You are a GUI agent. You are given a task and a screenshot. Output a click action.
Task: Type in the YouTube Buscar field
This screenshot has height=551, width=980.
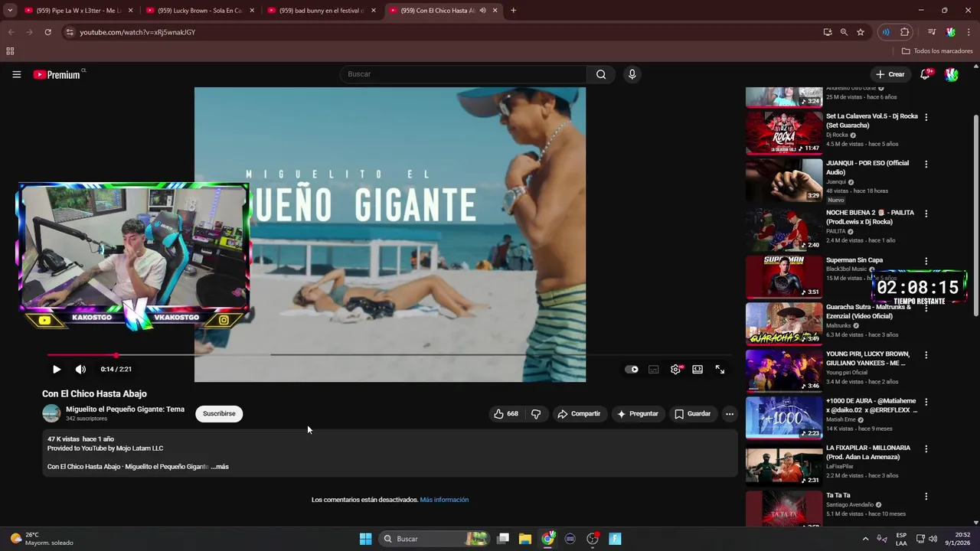tap(463, 74)
